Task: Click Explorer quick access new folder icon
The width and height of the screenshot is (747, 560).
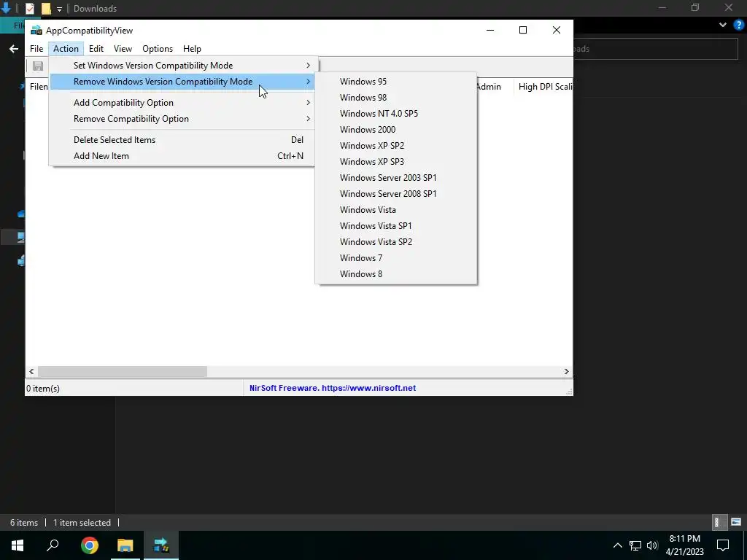Action: pyautogui.click(x=46, y=8)
